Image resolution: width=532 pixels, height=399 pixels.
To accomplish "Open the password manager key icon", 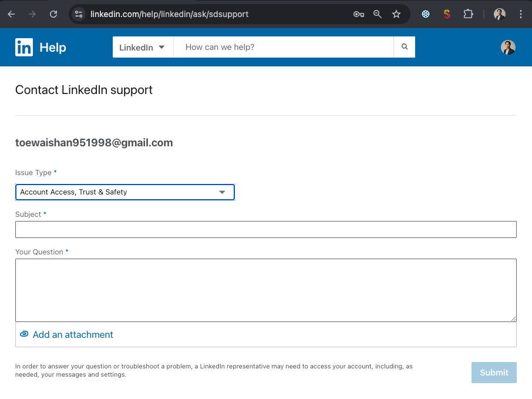I will pyautogui.click(x=358, y=14).
